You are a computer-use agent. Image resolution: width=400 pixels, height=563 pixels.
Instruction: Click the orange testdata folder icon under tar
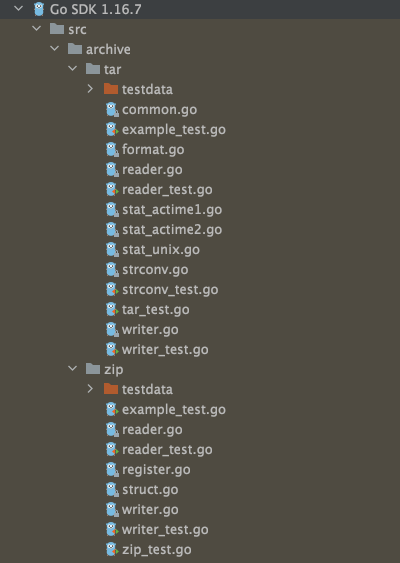click(x=111, y=89)
